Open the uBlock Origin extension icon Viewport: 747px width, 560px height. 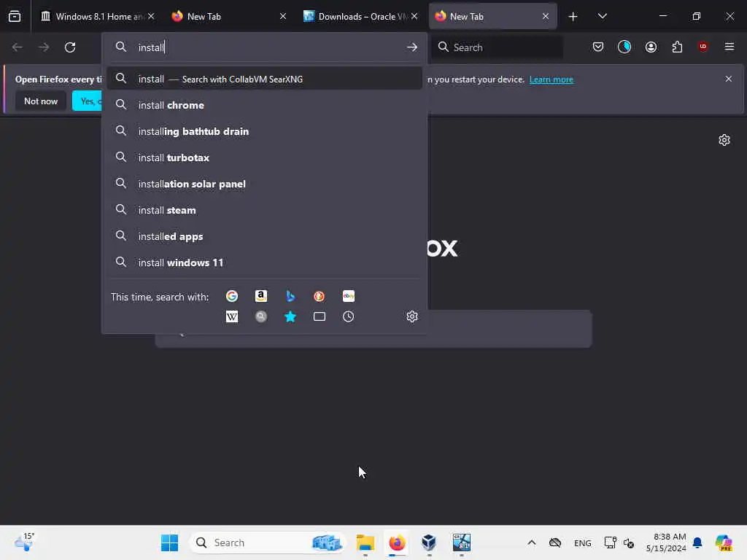click(x=703, y=47)
